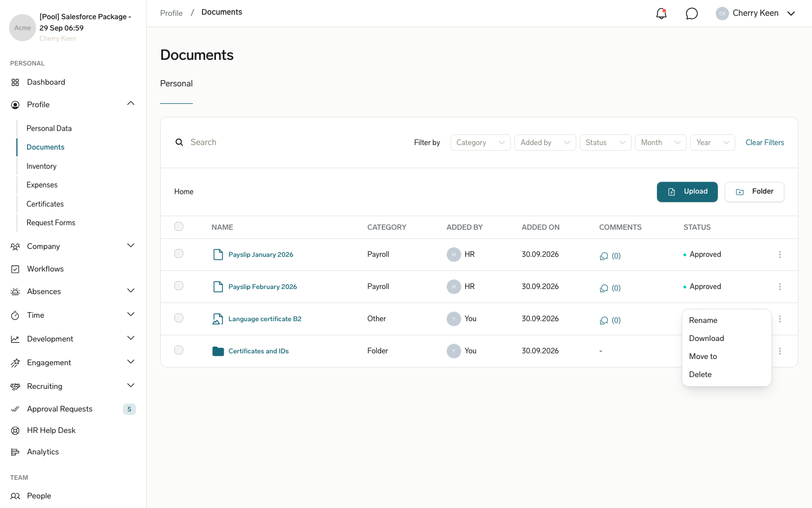The height and width of the screenshot is (508, 812).
Task: Click the Certificates and IDs folder icon
Action: click(218, 351)
